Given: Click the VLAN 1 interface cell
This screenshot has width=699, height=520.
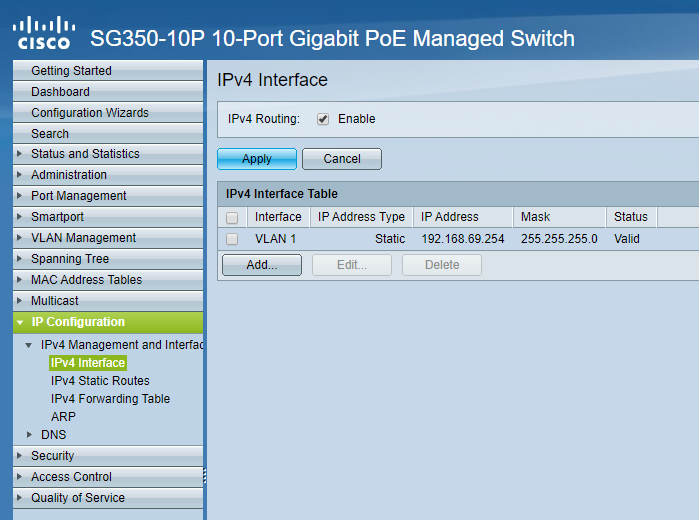Looking at the screenshot, I should click(x=275, y=239).
